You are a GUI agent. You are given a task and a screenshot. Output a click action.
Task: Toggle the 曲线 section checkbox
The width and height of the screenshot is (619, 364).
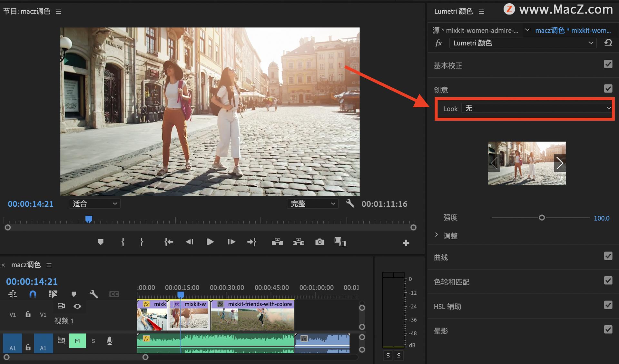click(608, 256)
